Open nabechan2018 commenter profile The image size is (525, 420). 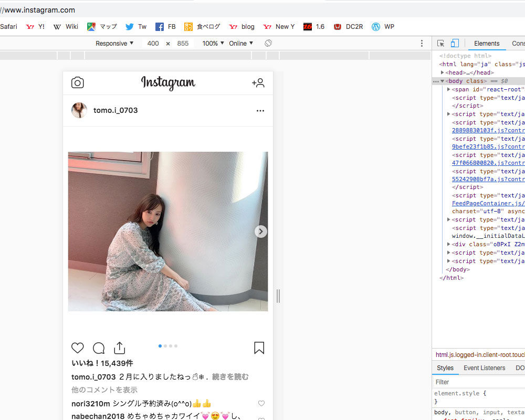[x=98, y=416]
